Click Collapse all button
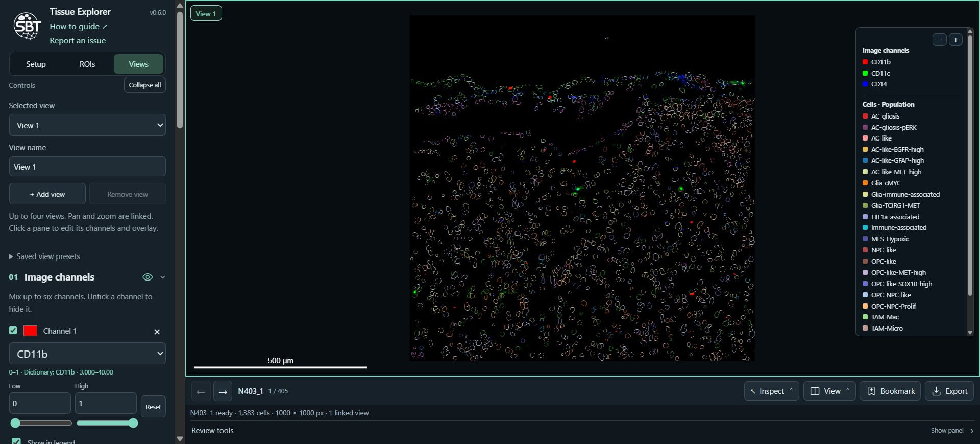Image resolution: width=980 pixels, height=444 pixels. (145, 85)
